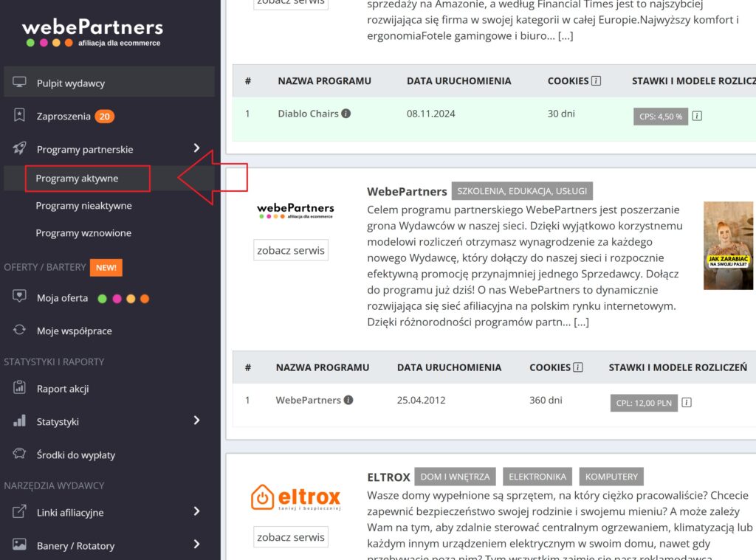Click the orange 20 badge on Zaproszenia
This screenshot has height=560, width=756.
click(x=105, y=116)
